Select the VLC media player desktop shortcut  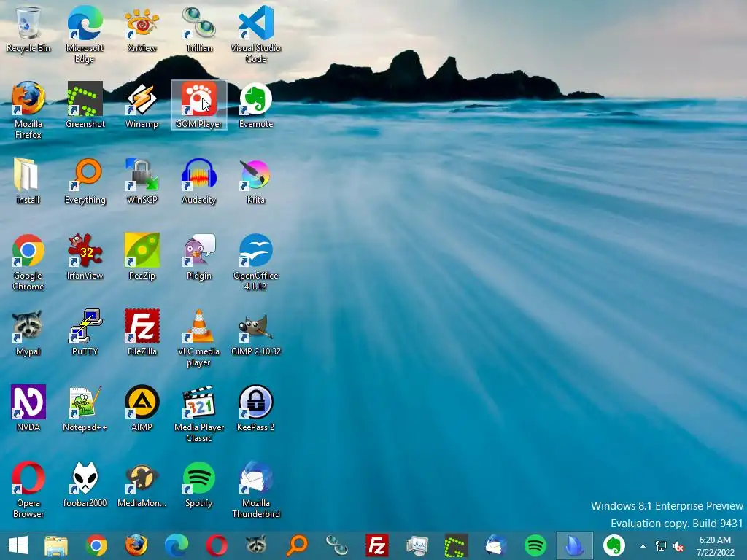(199, 338)
